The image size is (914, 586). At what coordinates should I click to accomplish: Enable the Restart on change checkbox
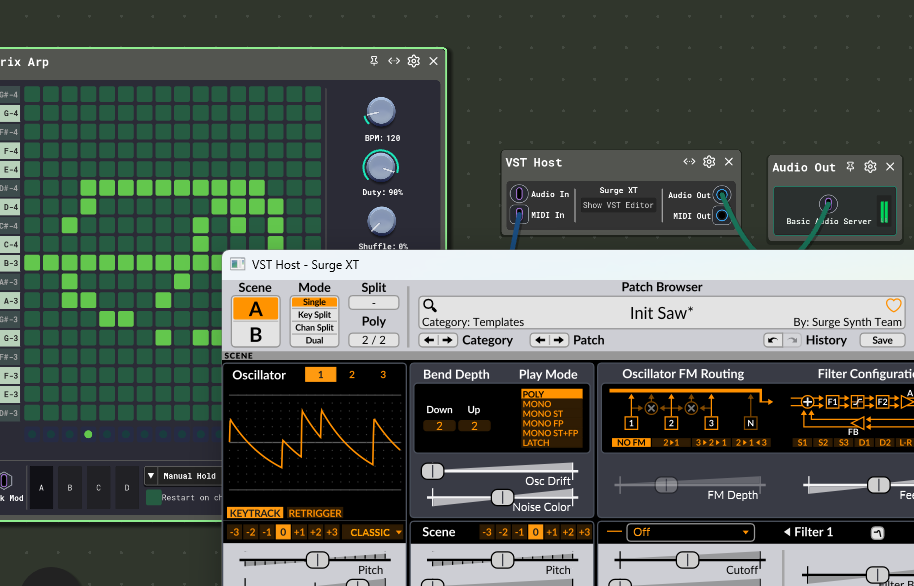[153, 497]
